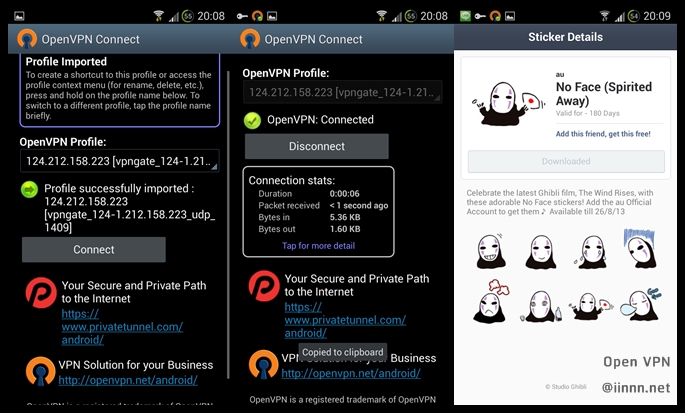This screenshot has width=685, height=413.
Task: Click the OpenVPN Connect logo in left title bar
Action: coord(27,39)
